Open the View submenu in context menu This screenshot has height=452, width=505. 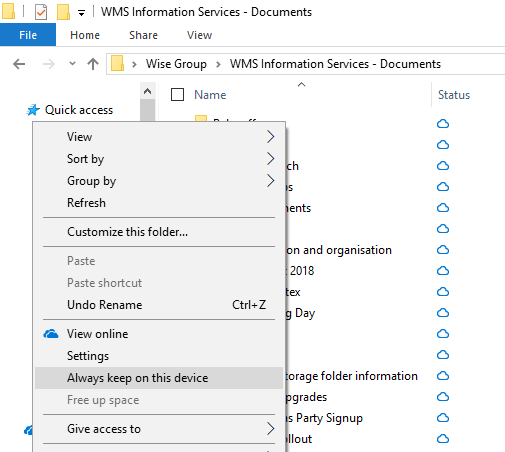pyautogui.click(x=159, y=137)
